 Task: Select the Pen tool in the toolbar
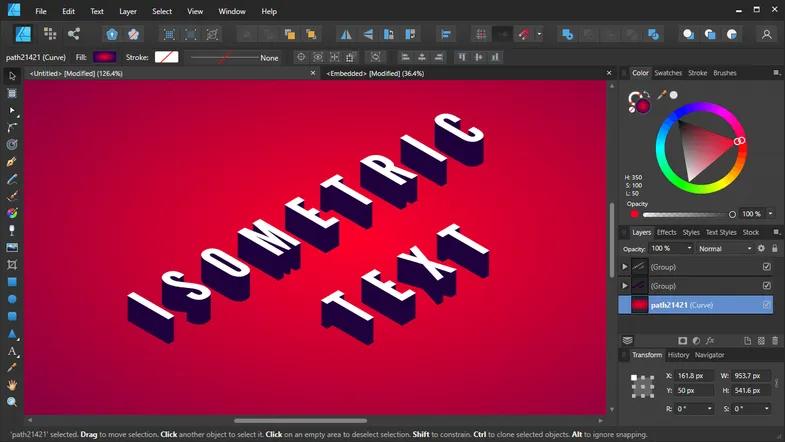(12, 161)
